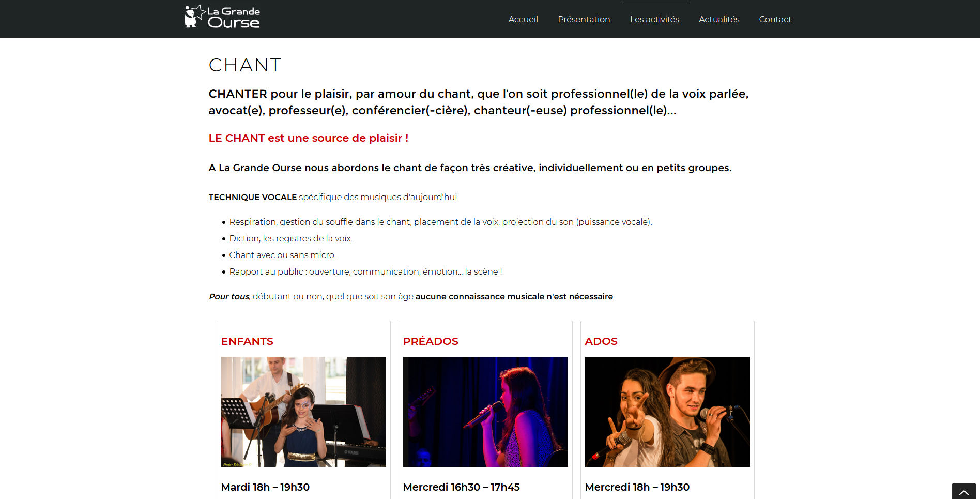This screenshot has width=980, height=499.
Task: Open the Contact page
Action: tap(775, 19)
